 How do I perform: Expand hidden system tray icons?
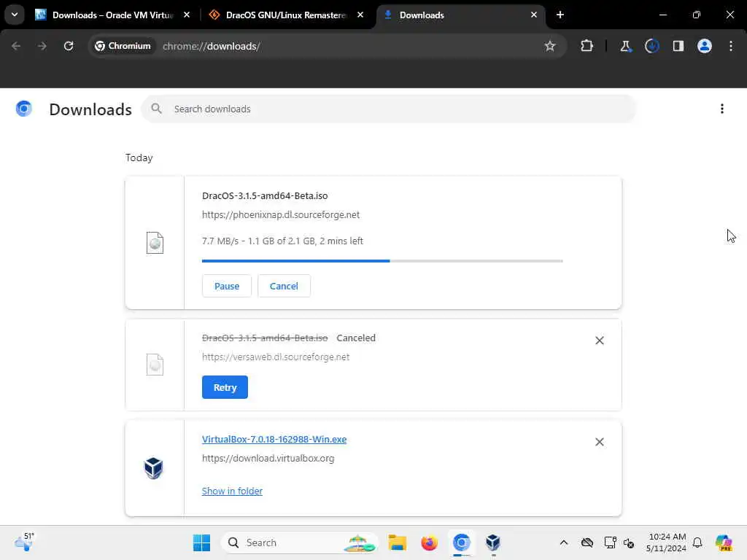tap(564, 542)
